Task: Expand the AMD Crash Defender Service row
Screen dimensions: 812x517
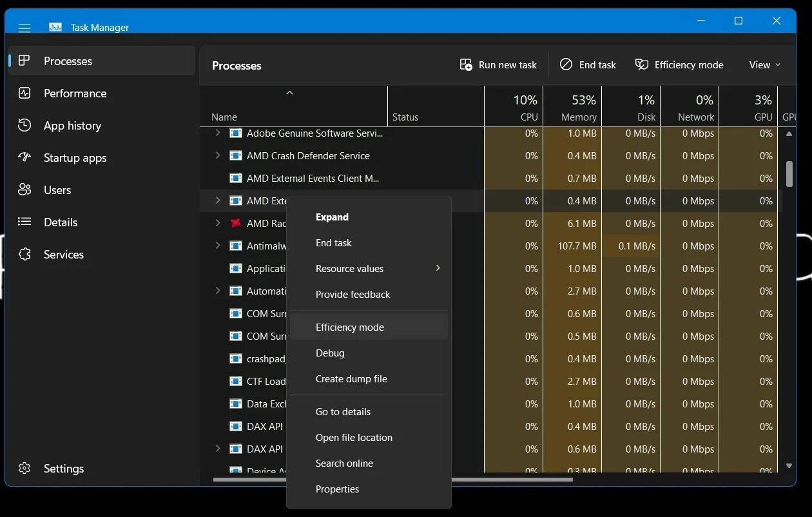Action: click(x=217, y=155)
